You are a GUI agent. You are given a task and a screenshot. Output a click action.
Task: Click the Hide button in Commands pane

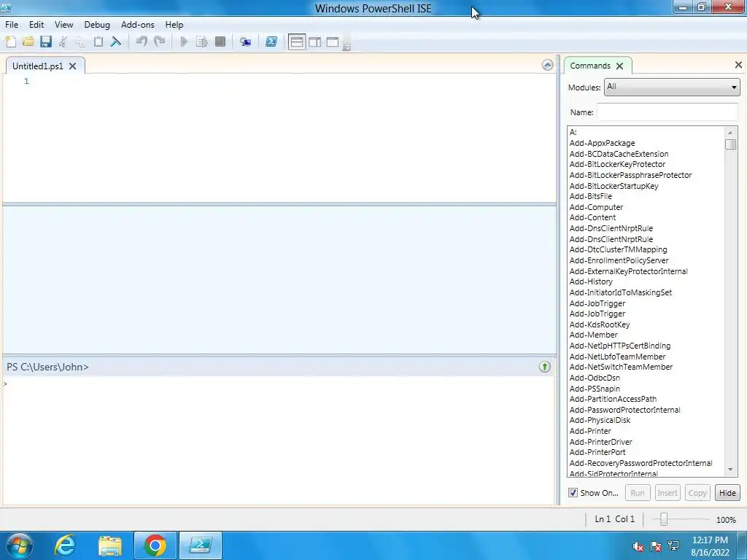pyautogui.click(x=727, y=493)
